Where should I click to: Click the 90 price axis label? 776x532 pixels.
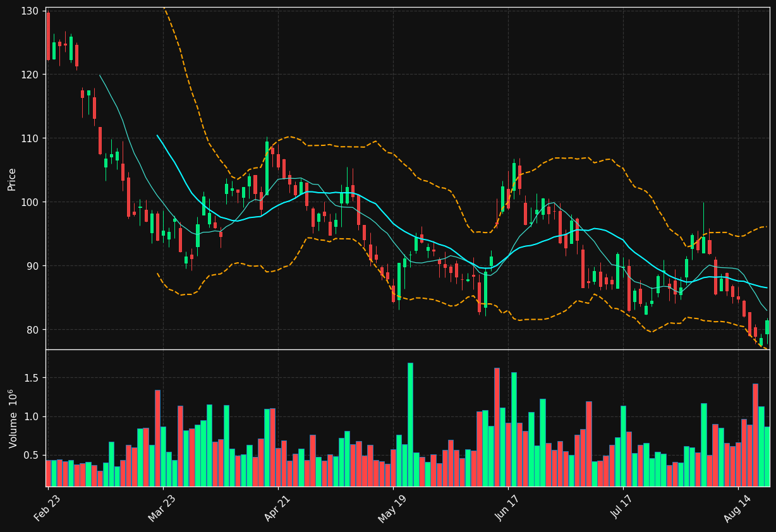33,266
